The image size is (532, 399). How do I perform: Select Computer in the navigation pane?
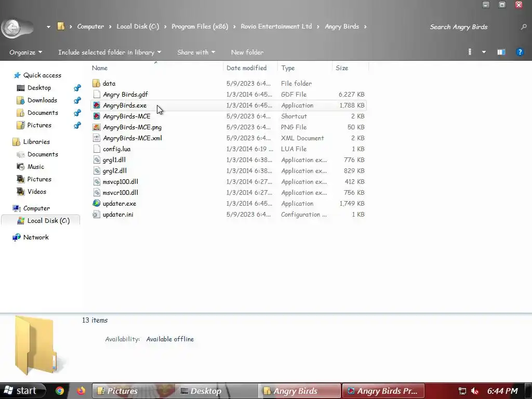click(x=36, y=208)
